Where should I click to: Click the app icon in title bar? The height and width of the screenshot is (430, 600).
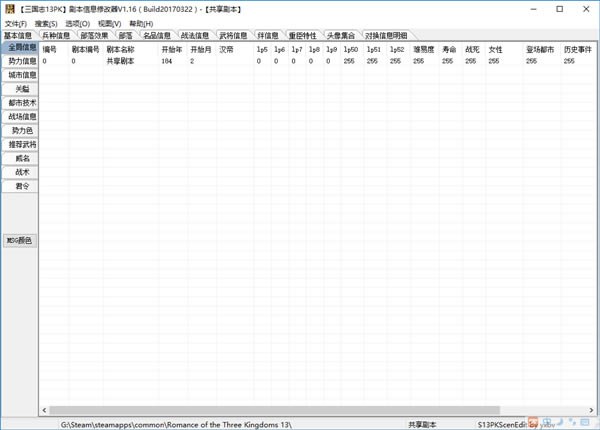pos(9,9)
